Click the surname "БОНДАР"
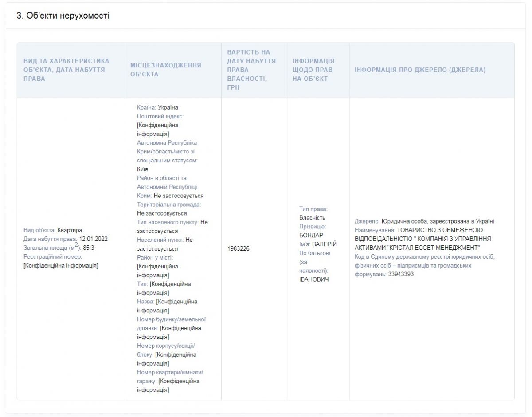The height and width of the screenshot is (417, 532). [311, 235]
